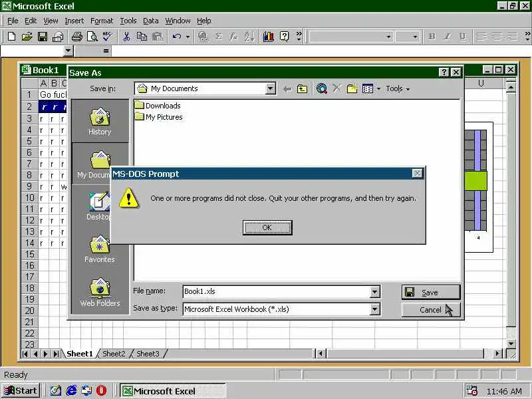The width and height of the screenshot is (532, 399).
Task: Click OK in MS-DOS Prompt dialog
Action: pyautogui.click(x=267, y=227)
